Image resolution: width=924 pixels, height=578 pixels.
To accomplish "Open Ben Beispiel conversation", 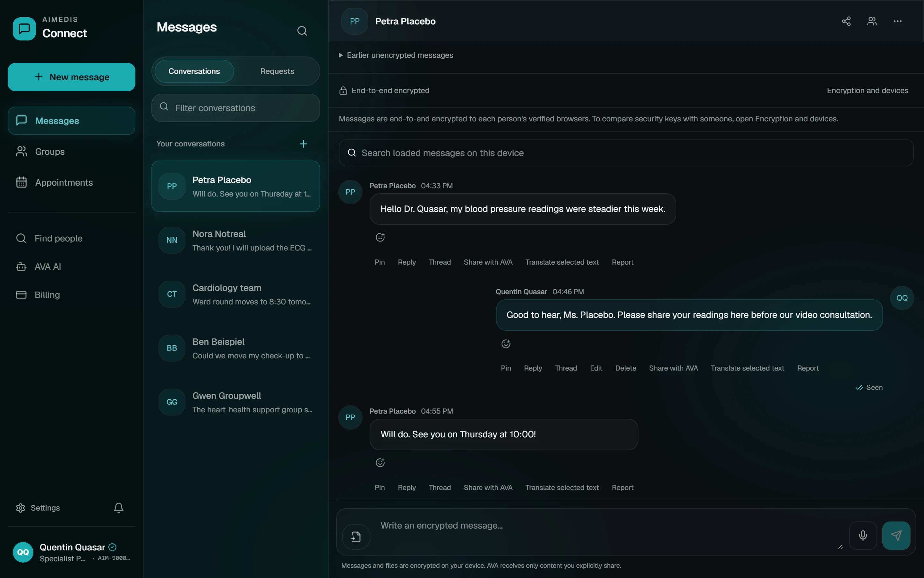I will (235, 348).
